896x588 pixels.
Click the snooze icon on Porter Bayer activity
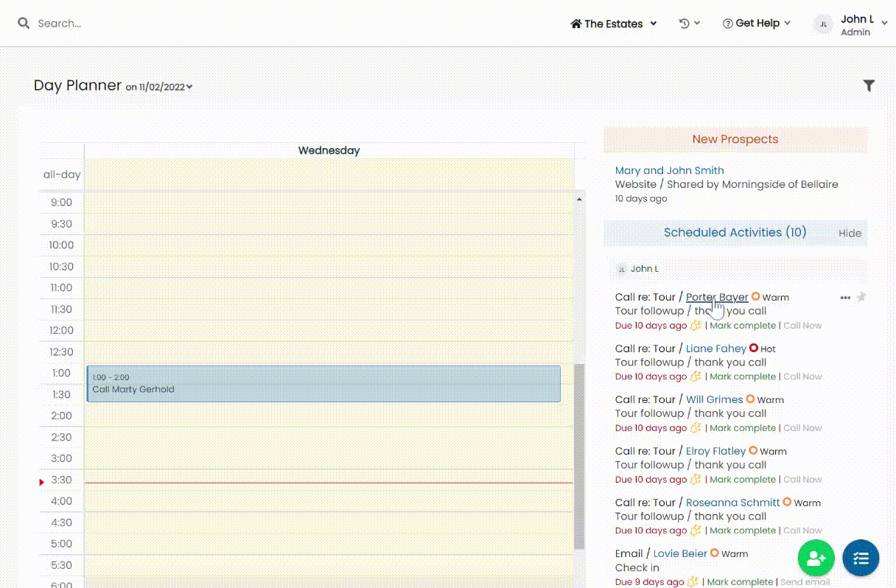click(x=695, y=325)
